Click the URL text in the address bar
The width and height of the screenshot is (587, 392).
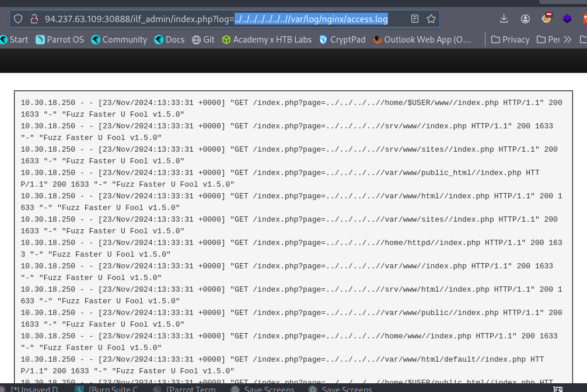point(216,19)
